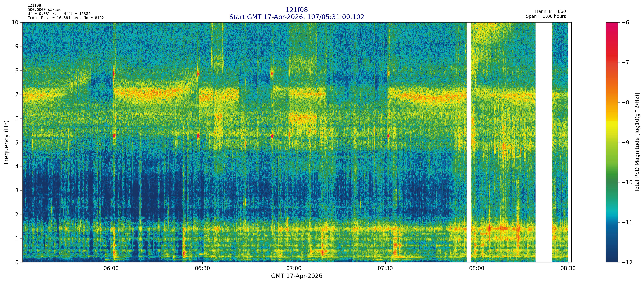Click the 'Frequency (Hz)' y-axis label

click(x=6, y=142)
